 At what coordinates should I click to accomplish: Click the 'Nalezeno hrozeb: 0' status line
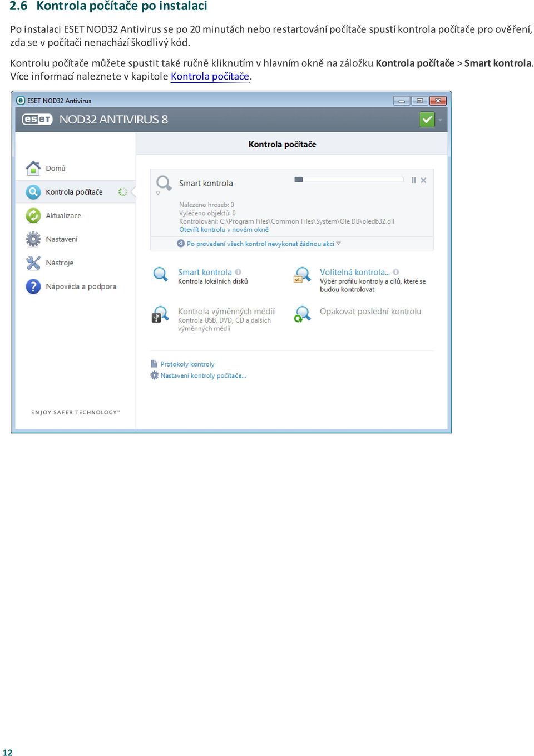206,205
